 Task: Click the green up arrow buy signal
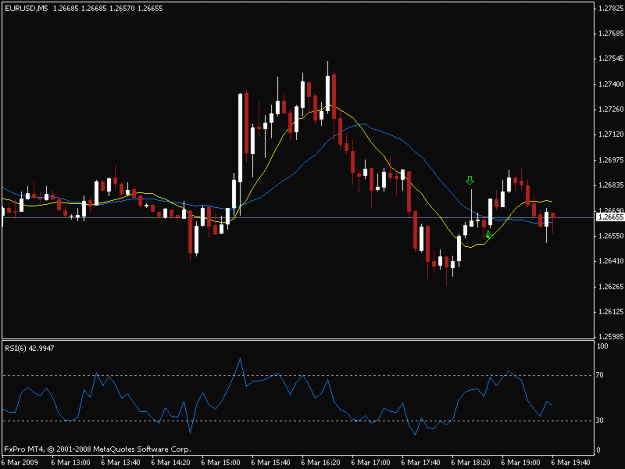coord(489,235)
